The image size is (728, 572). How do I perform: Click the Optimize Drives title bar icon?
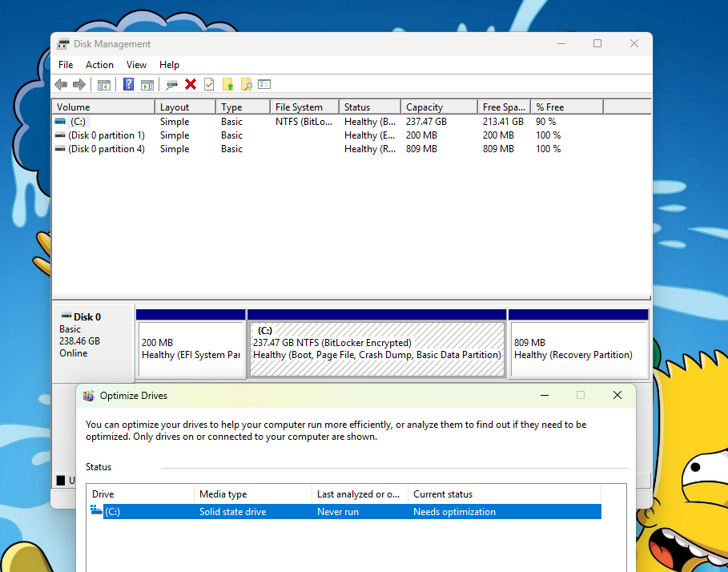pyautogui.click(x=88, y=396)
